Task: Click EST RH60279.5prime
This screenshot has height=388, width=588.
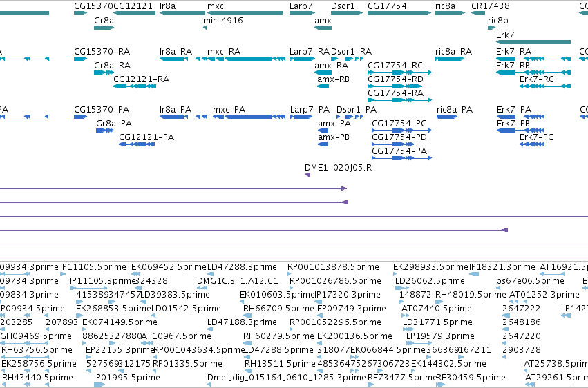Action: [x=278, y=336]
